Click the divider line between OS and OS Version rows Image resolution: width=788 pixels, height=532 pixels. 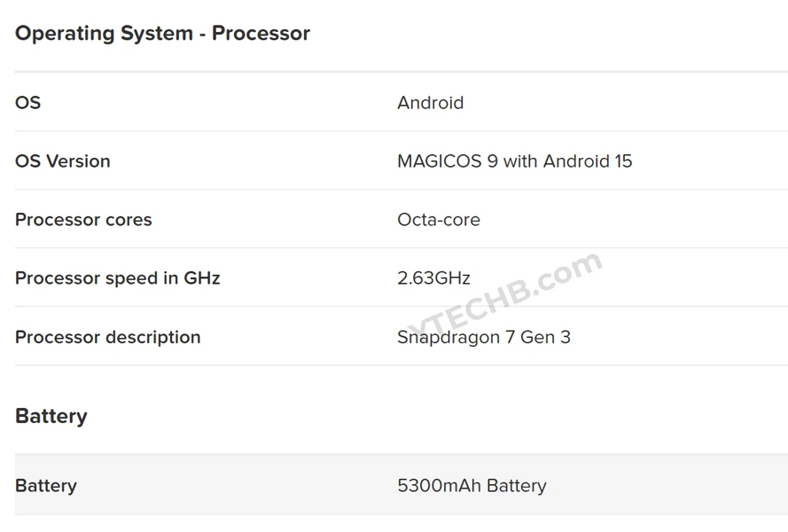[401, 131]
